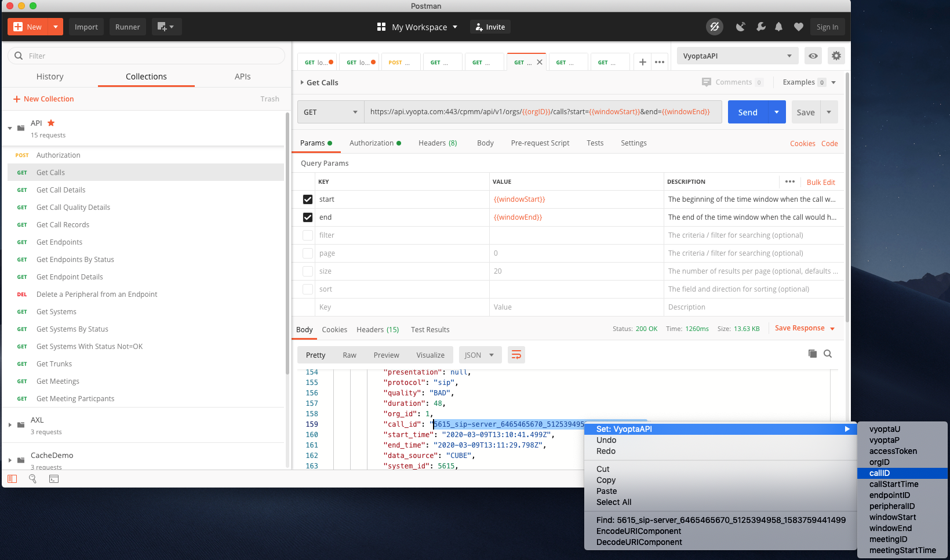Enable the sort query param checkbox
The image size is (950, 560).
(x=308, y=289)
